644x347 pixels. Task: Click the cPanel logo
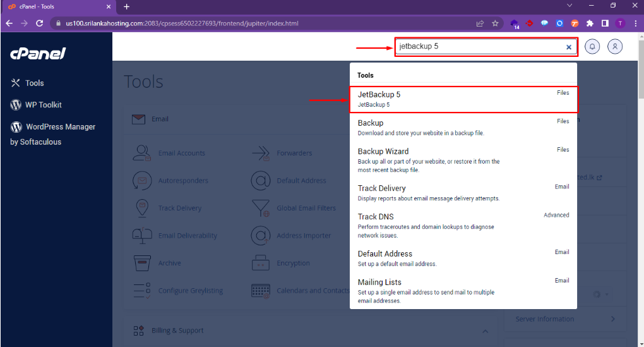click(x=38, y=54)
